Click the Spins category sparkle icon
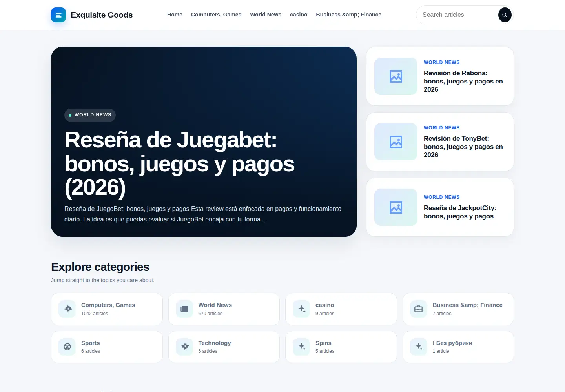This screenshot has height=392, width=565. point(301,347)
